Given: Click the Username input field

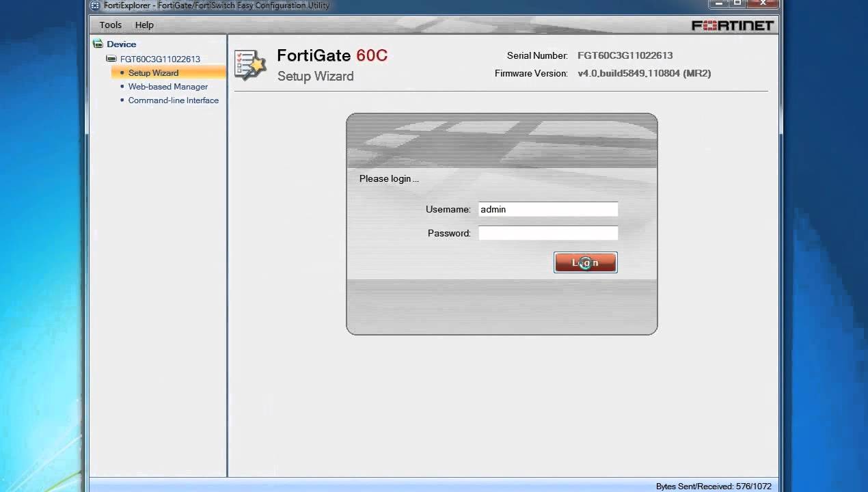Looking at the screenshot, I should (547, 210).
